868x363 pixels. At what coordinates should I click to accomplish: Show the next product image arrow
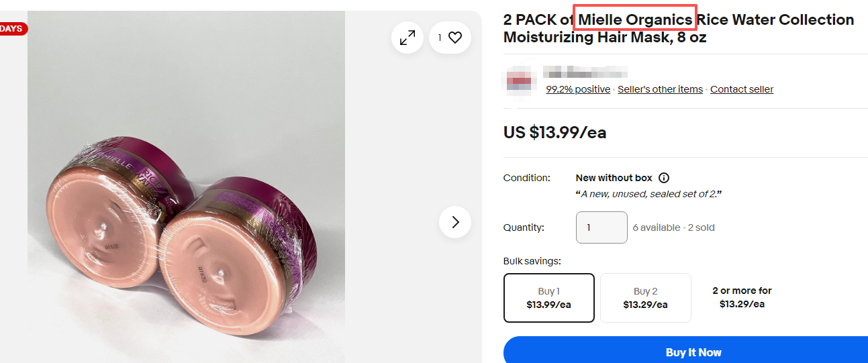point(455,221)
